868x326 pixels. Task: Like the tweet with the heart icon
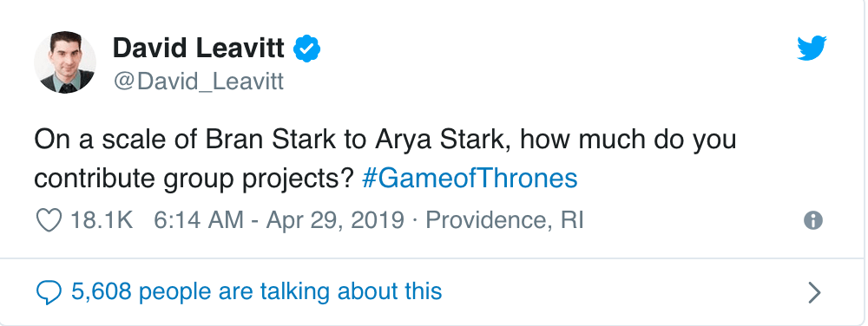point(49,220)
